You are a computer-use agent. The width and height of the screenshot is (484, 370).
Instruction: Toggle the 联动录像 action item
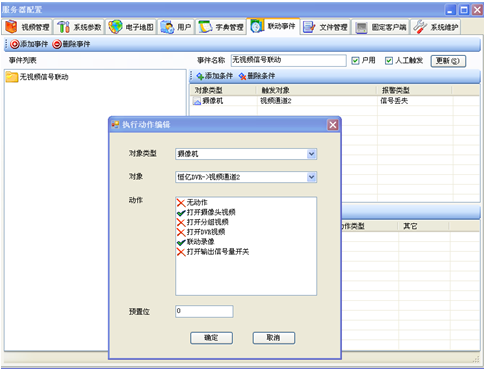click(x=196, y=242)
